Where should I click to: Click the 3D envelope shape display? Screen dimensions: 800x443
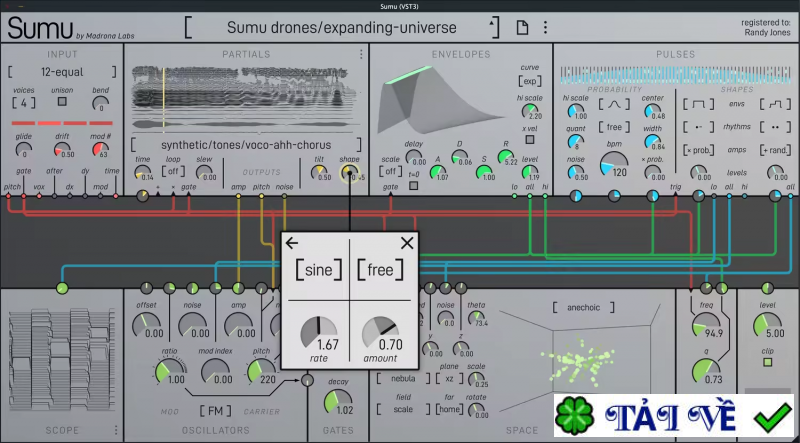[x=443, y=101]
